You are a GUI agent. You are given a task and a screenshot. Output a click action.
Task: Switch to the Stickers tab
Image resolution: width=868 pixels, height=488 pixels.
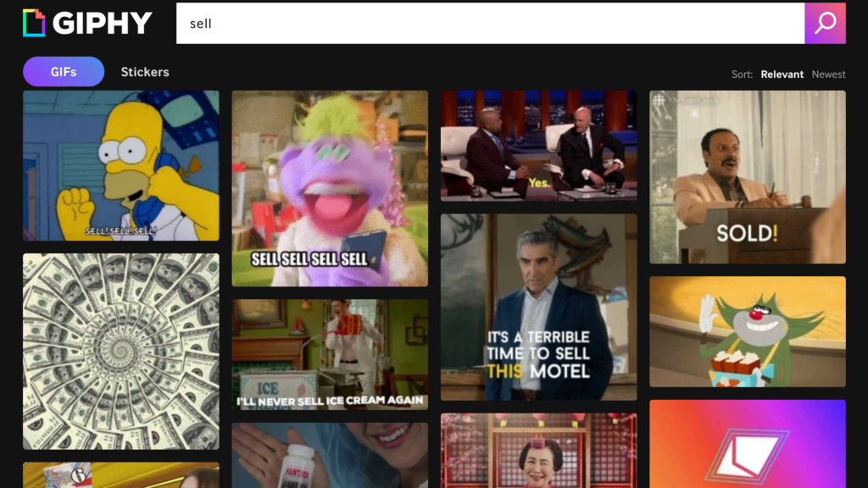[x=145, y=72]
